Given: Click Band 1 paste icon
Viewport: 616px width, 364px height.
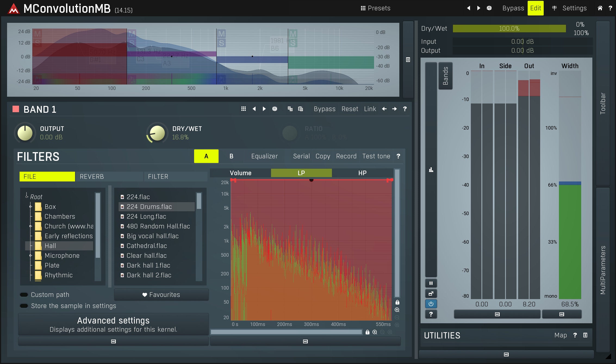Looking at the screenshot, I should (x=300, y=109).
